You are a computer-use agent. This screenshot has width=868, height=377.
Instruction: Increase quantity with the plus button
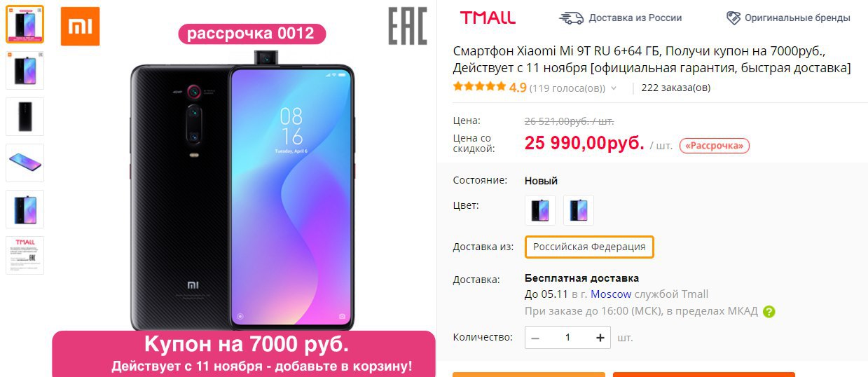tap(600, 338)
